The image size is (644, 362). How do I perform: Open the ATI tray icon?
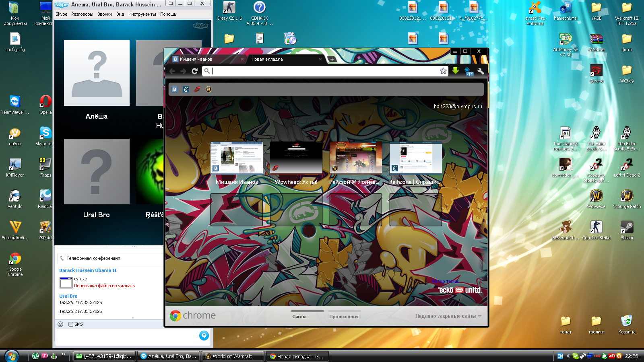pos(611,356)
